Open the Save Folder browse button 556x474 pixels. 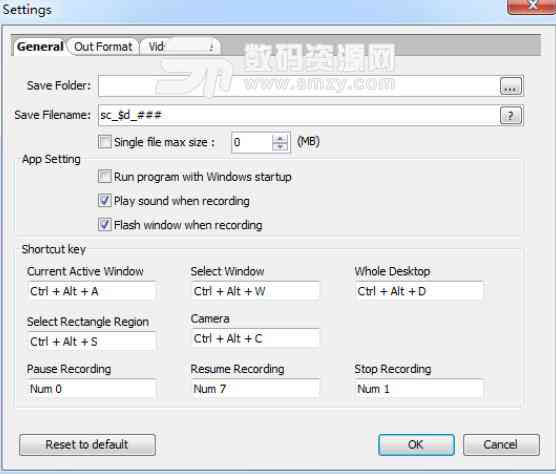coord(511,86)
